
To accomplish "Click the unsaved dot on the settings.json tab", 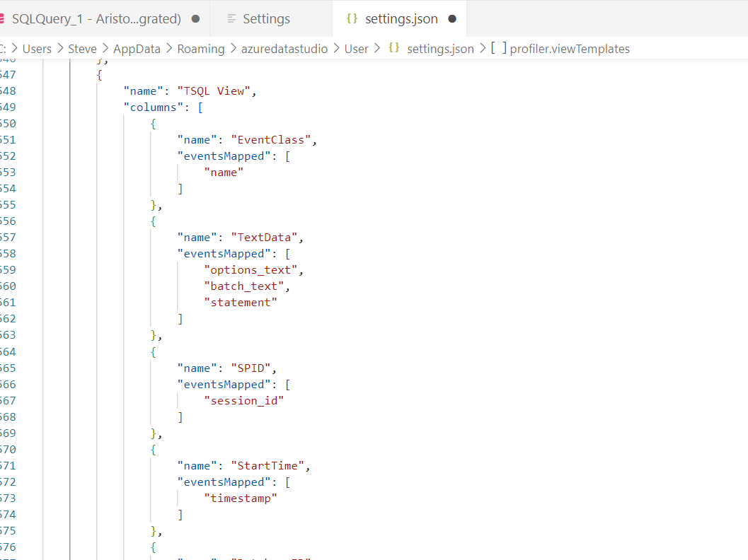I will [452, 19].
